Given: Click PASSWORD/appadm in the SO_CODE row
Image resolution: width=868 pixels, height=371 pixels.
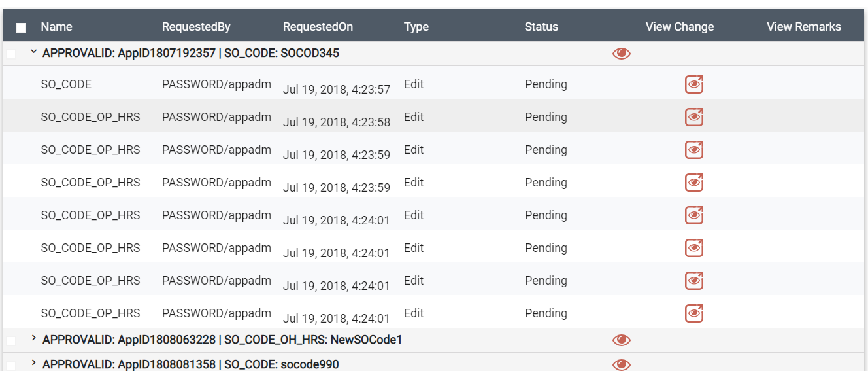Looking at the screenshot, I should point(216,84).
